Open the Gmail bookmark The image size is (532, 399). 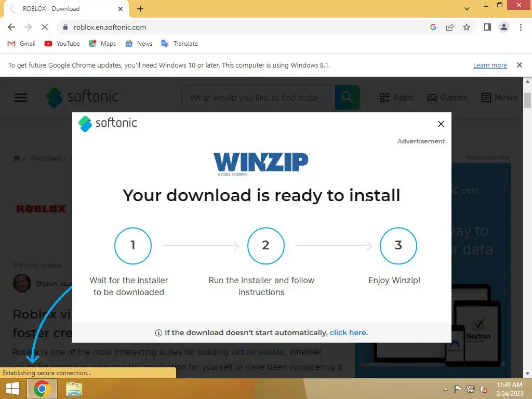pyautogui.click(x=21, y=44)
